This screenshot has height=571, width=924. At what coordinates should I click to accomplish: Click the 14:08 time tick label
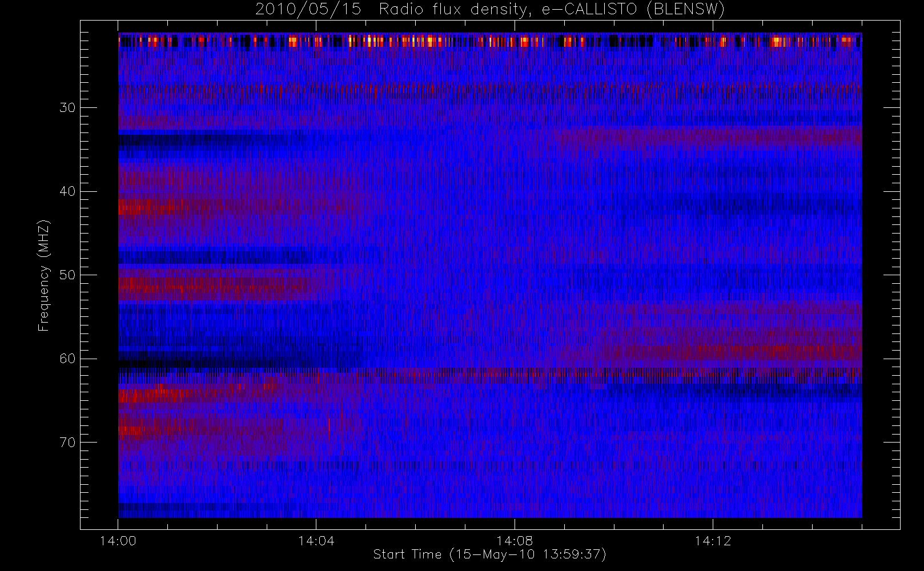(515, 541)
